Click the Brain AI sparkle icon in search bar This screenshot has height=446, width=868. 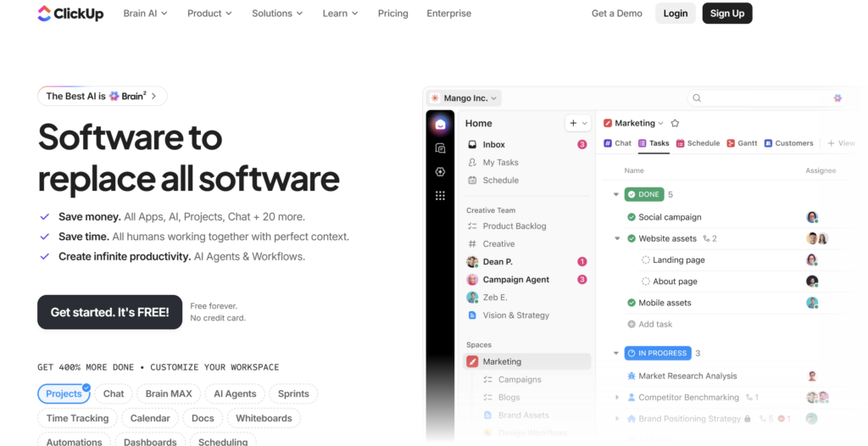coord(837,98)
